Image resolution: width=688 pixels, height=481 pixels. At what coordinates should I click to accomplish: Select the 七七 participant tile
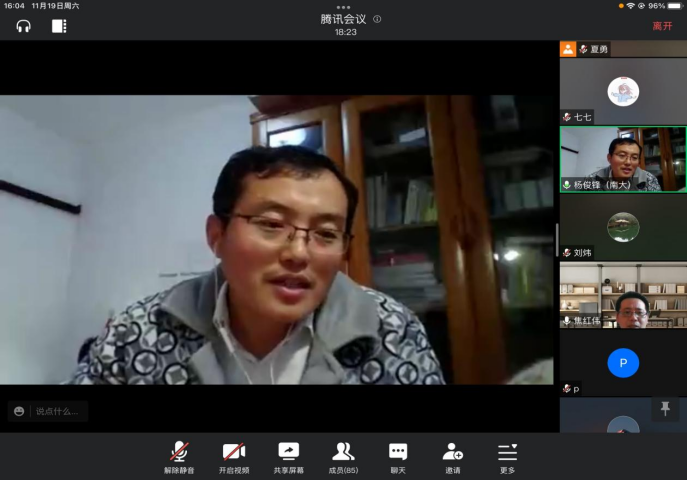[623, 91]
